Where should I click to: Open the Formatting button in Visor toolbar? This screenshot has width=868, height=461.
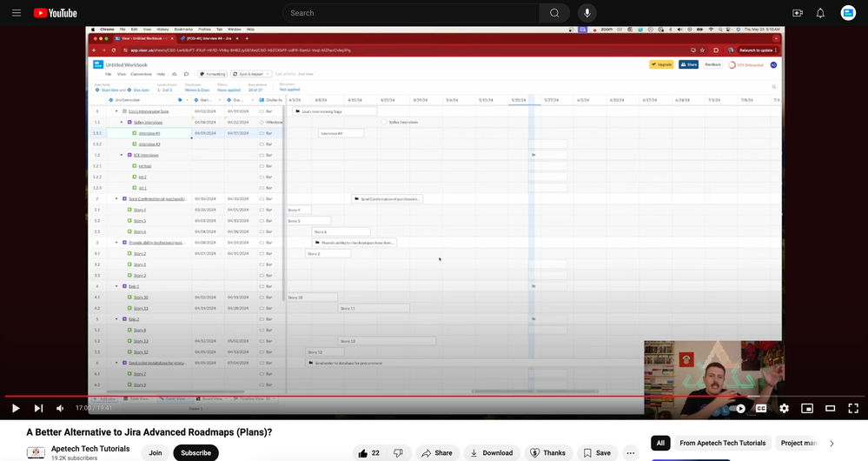213,74
